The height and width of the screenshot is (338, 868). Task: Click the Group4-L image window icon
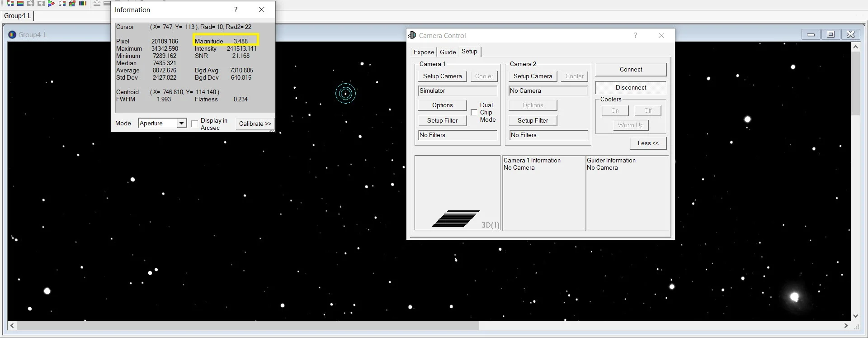tap(12, 34)
